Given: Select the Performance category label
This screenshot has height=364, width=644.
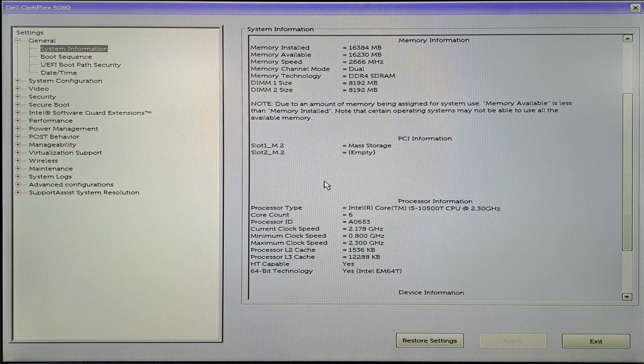Looking at the screenshot, I should point(50,121).
